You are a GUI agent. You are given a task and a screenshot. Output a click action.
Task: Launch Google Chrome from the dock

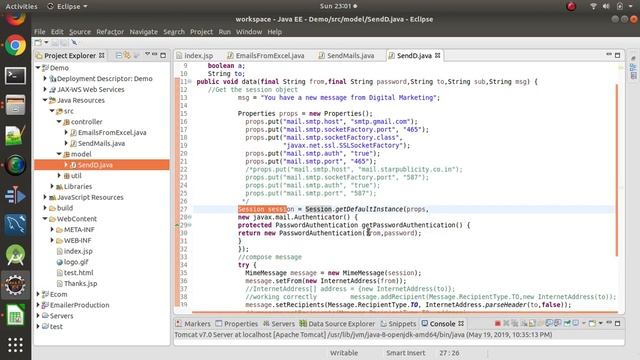(x=15, y=45)
